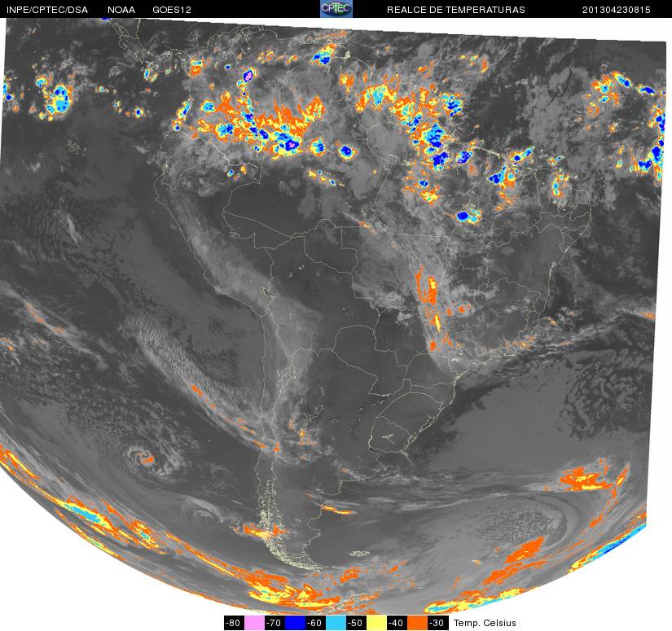
Task: Click the REALCE DE TEMPERATURAS title
Action: (456, 10)
